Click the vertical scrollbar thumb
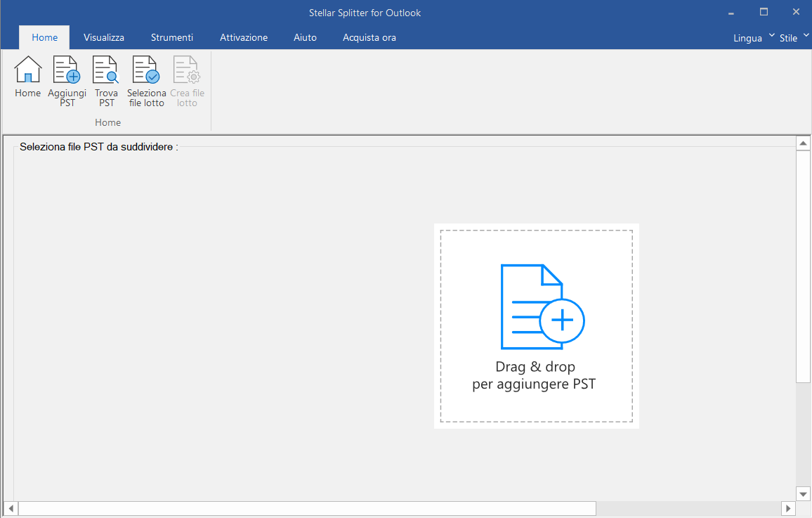 click(803, 267)
